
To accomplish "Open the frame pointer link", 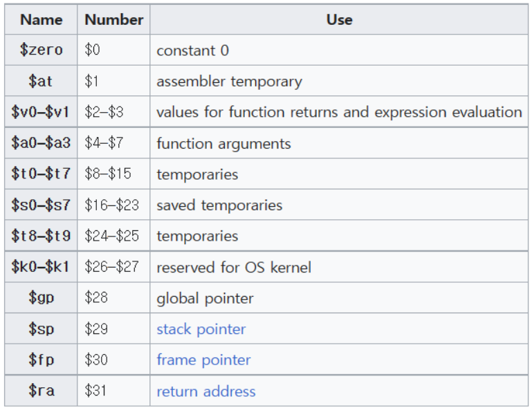I will [x=203, y=360].
